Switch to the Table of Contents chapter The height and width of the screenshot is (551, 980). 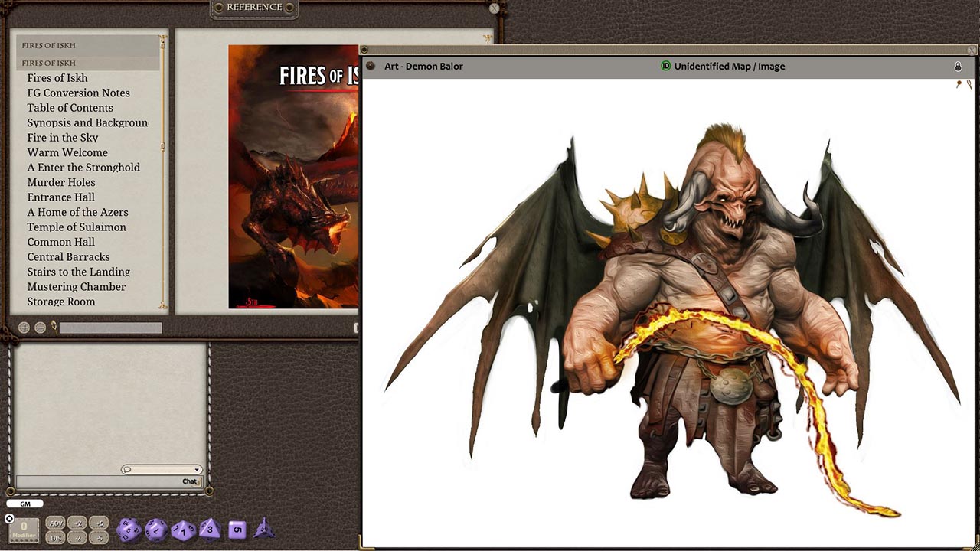click(70, 108)
